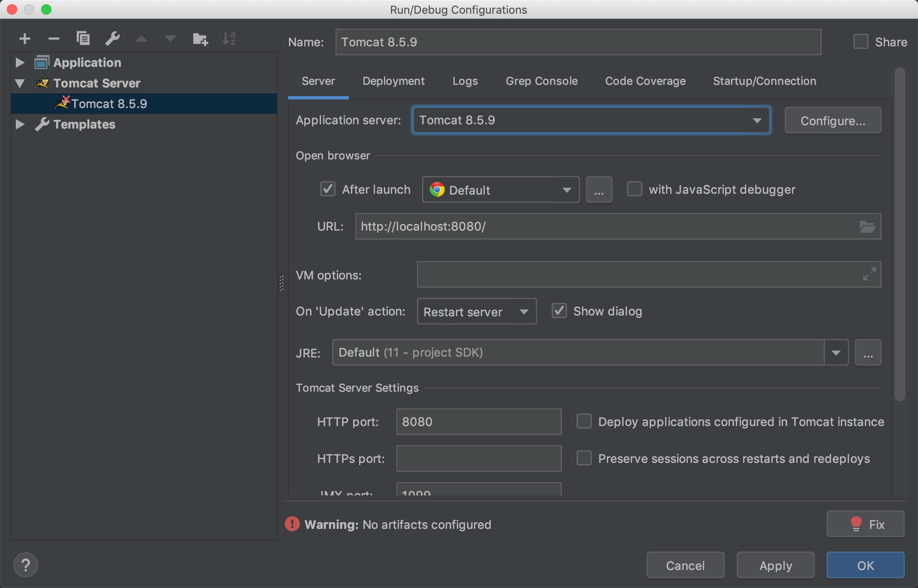
Task: Move configuration down arrow
Action: pos(171,39)
